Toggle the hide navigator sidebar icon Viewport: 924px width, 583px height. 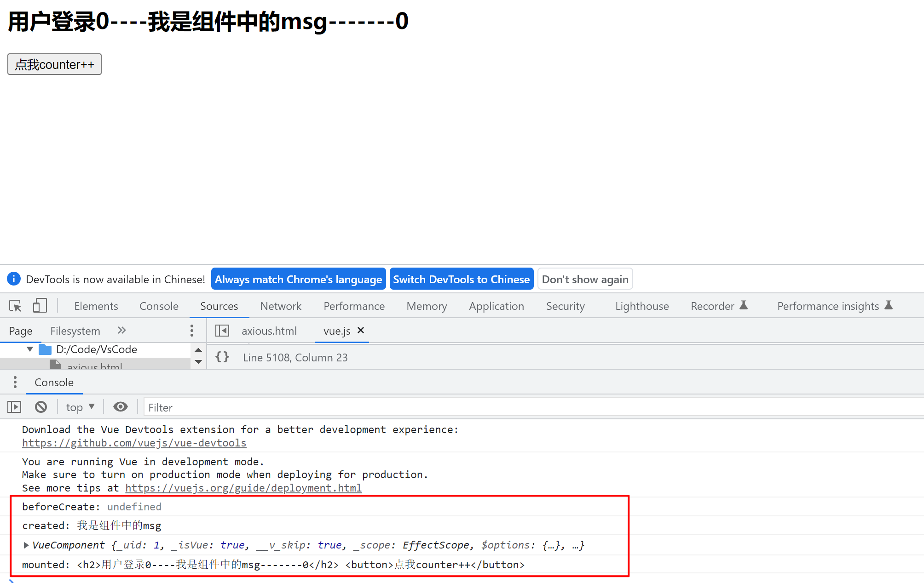click(222, 331)
